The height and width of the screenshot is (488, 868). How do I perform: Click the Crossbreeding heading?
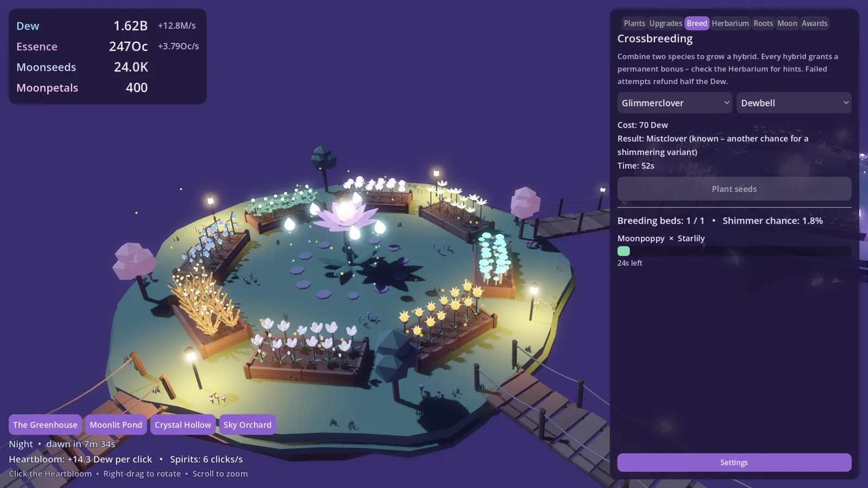click(655, 38)
